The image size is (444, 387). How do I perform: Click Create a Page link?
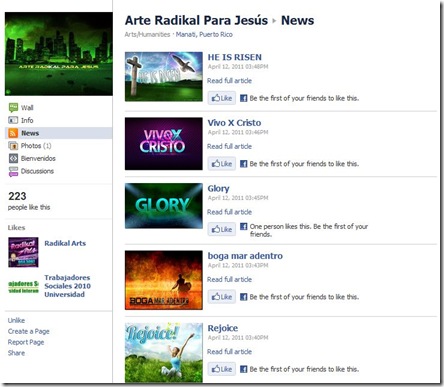pyautogui.click(x=29, y=331)
